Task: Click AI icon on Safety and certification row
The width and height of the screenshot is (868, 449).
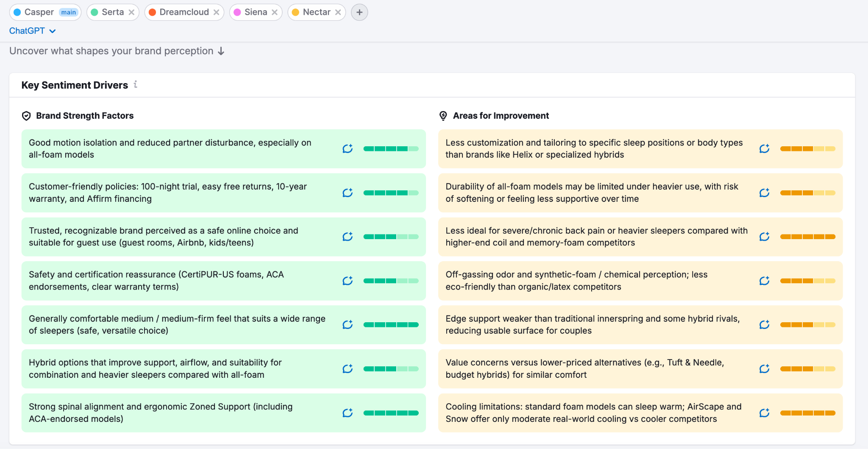Action: coord(348,281)
